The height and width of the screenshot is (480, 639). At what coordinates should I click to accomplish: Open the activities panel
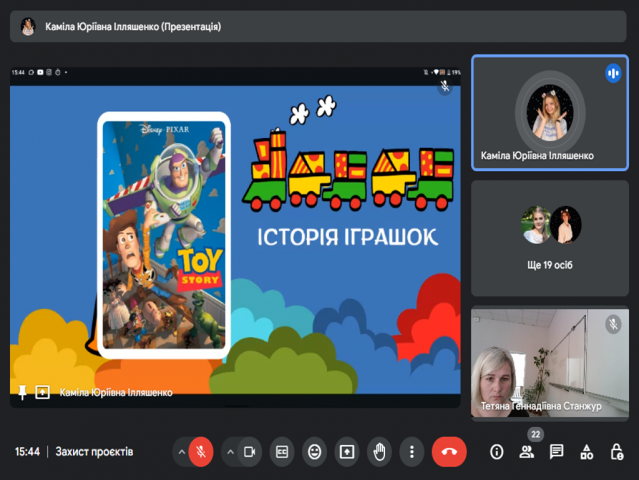[x=586, y=451]
